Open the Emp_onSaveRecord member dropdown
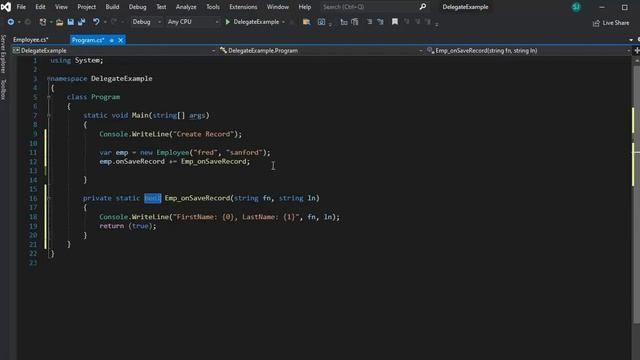640x360 pixels. [x=529, y=51]
